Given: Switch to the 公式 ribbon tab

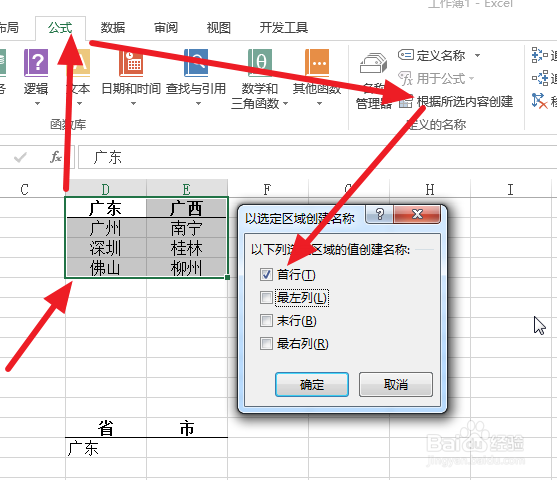Looking at the screenshot, I should point(60,28).
